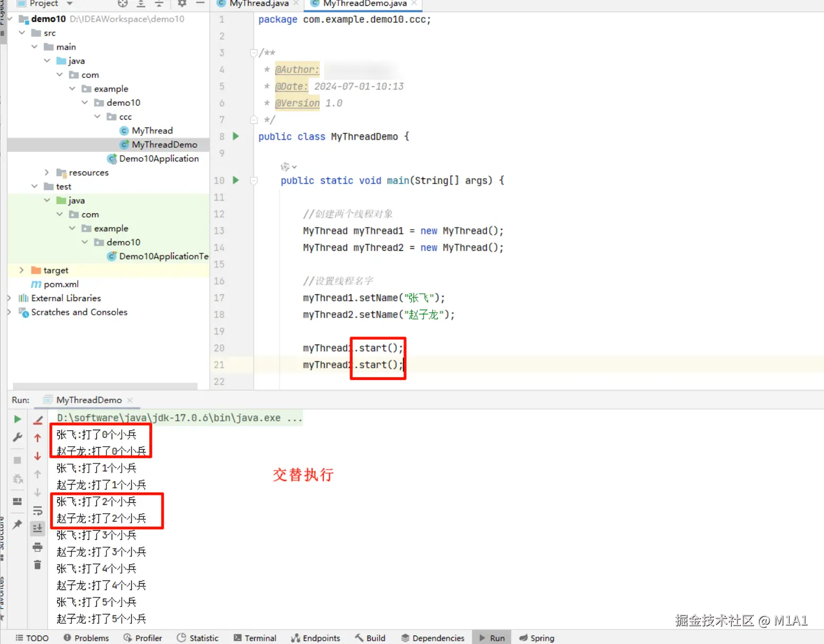Screen dimensions: 824x644
Task: Expand the target folder
Action: point(22,270)
